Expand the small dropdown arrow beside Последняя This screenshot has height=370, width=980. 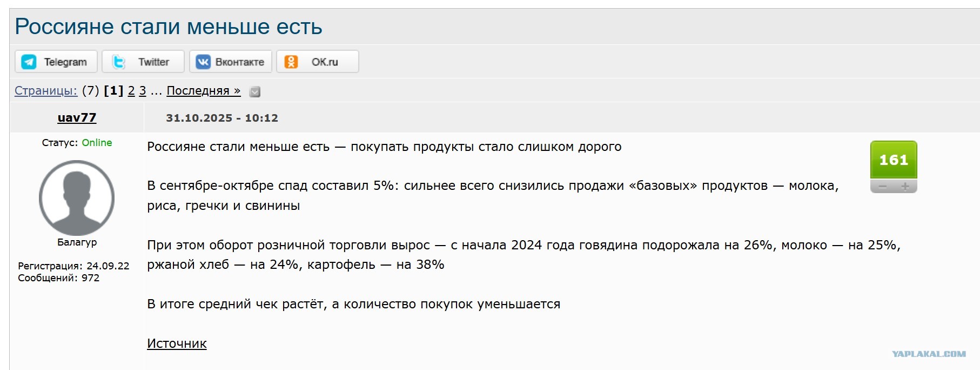tap(255, 91)
